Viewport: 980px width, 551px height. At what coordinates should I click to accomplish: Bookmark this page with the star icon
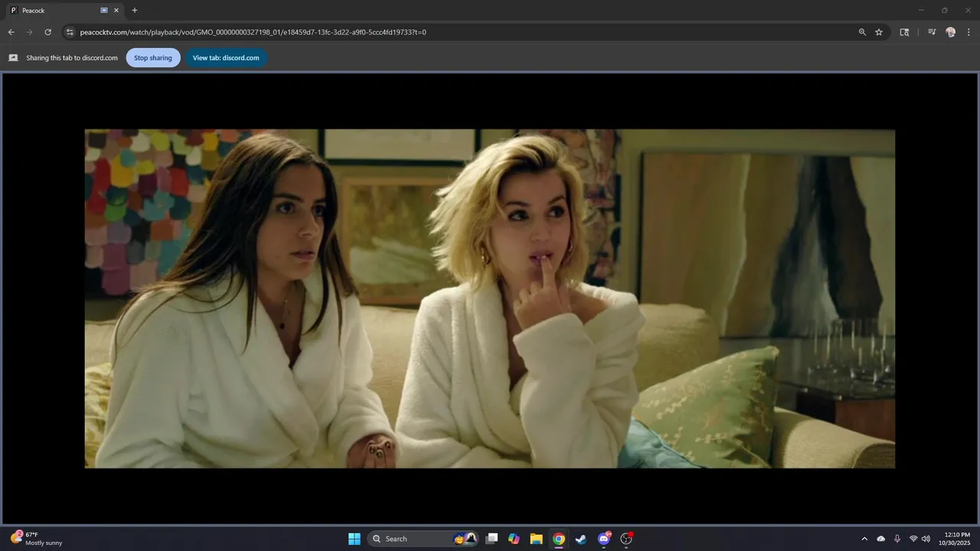879,32
